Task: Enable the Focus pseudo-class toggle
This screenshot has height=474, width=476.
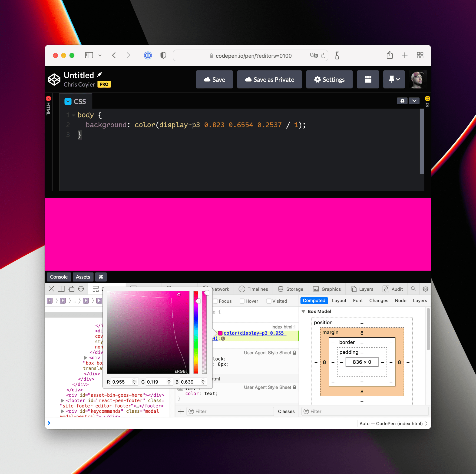Action: point(216,301)
